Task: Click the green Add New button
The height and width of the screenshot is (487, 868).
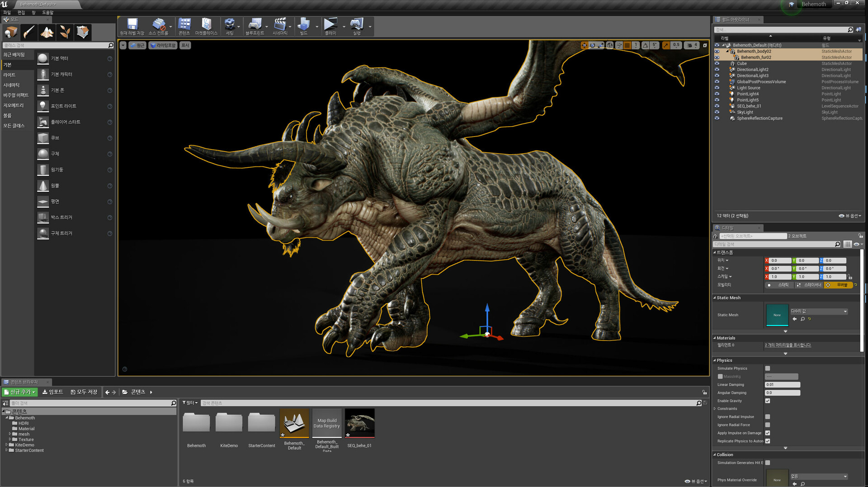Action: [x=19, y=392]
